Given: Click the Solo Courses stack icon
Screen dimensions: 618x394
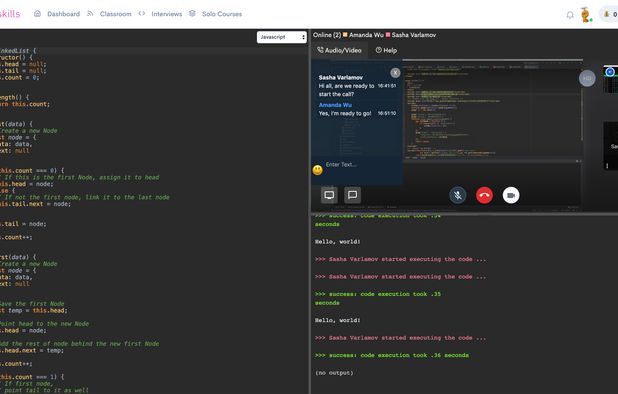Looking at the screenshot, I should pos(192,13).
